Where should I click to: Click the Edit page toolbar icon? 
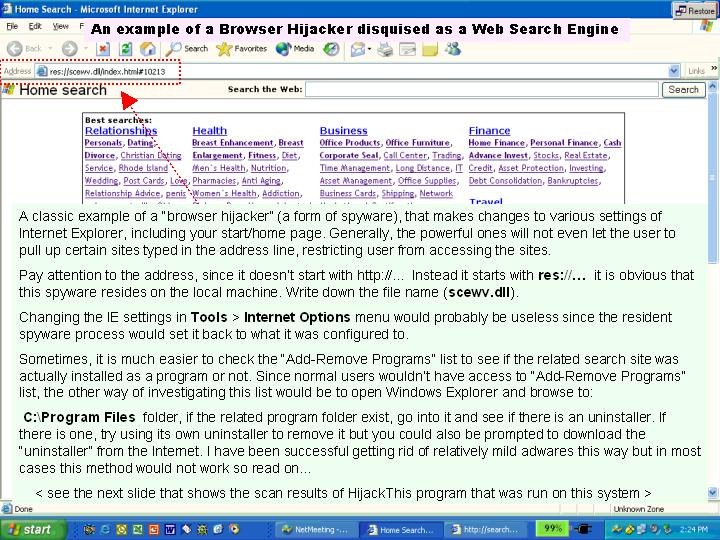click(x=407, y=49)
